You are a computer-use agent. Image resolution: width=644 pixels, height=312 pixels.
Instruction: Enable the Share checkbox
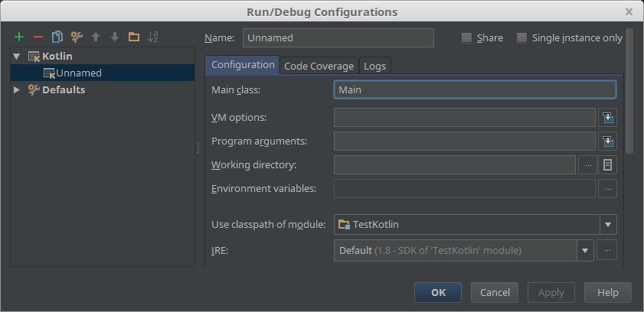pyautogui.click(x=466, y=38)
